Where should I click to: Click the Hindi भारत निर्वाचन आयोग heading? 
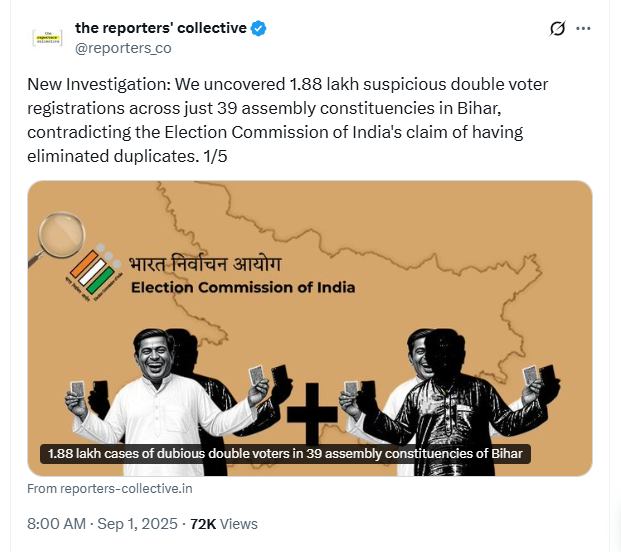(205, 265)
